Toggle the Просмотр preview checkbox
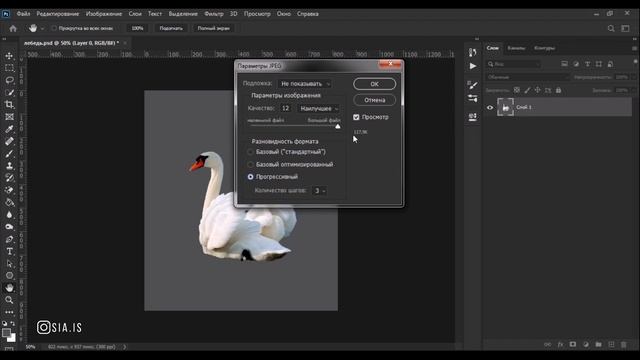Viewport: 640px width, 360px height. [356, 117]
